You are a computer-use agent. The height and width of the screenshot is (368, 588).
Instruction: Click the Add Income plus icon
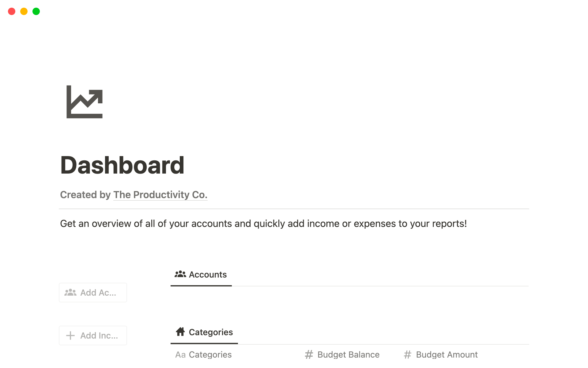(70, 335)
